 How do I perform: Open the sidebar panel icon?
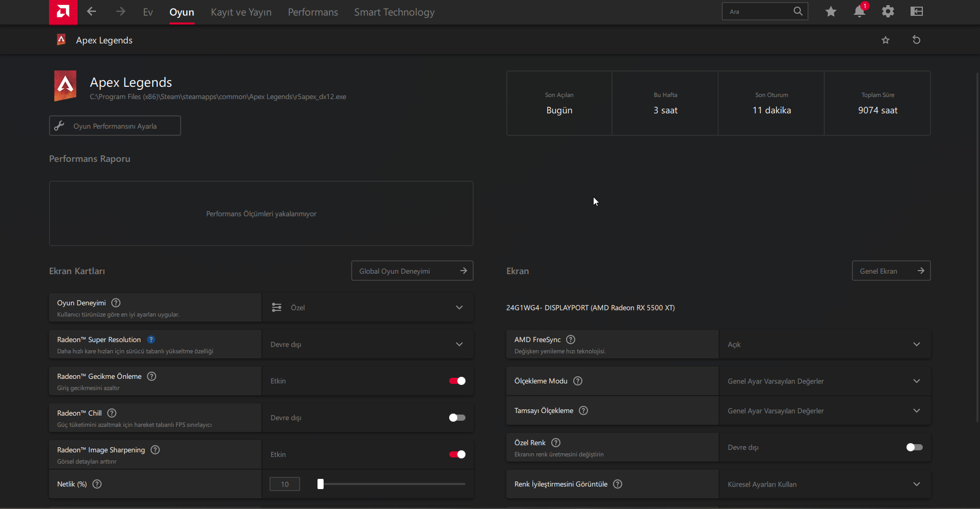(x=917, y=11)
